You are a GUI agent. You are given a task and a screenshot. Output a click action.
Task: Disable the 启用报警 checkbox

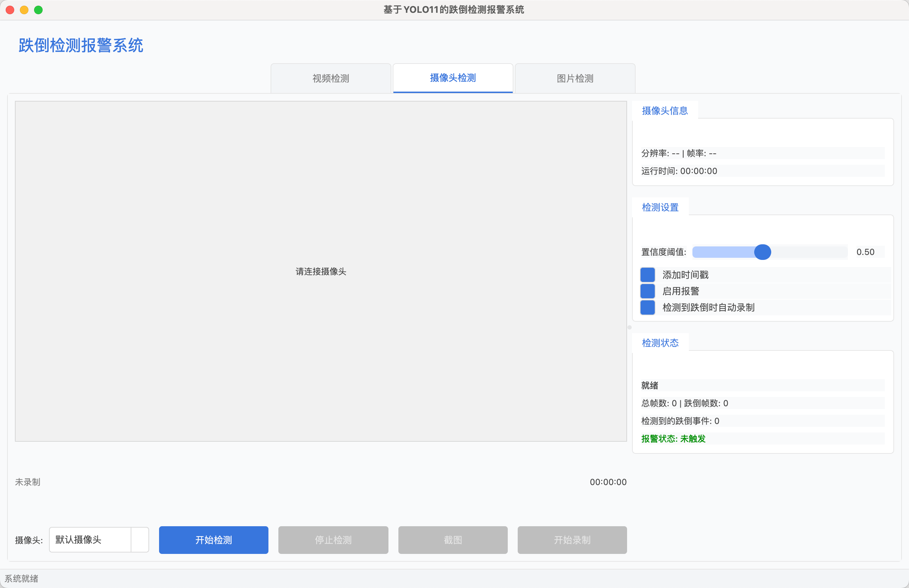(x=648, y=291)
